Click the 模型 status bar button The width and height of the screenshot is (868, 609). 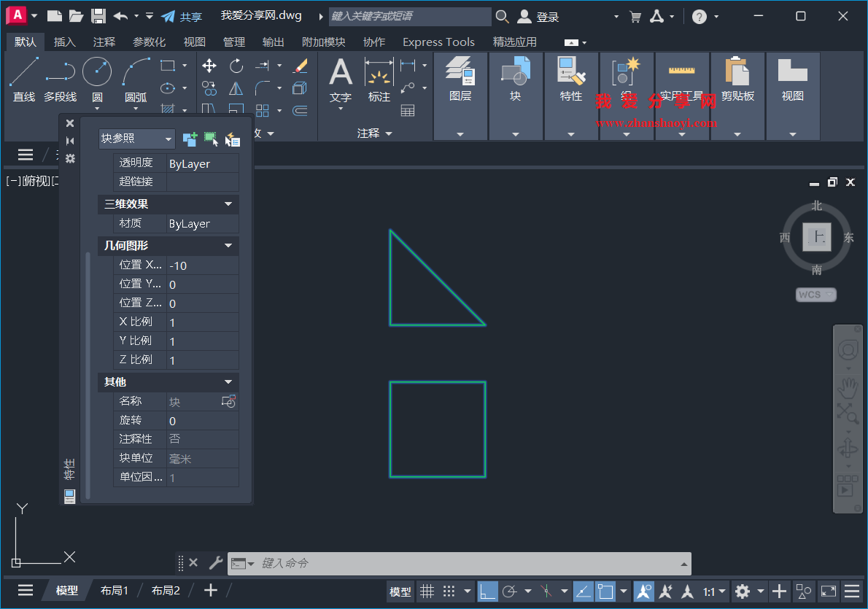[400, 591]
